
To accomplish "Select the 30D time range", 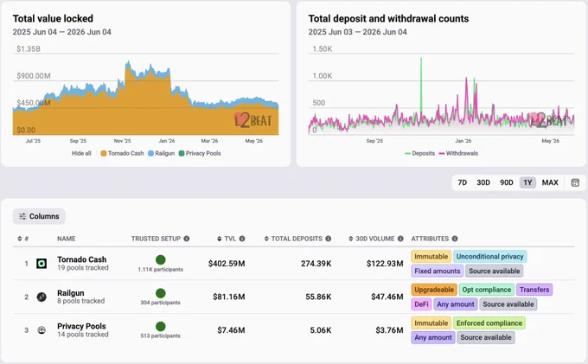I will coord(483,182).
